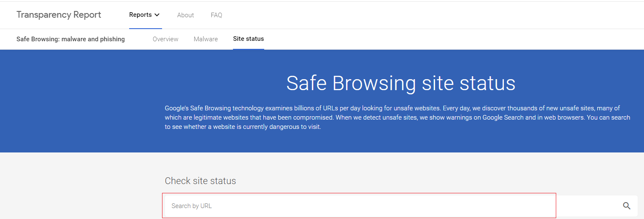
Task: Click the Transparency Report logo title
Action: [x=59, y=15]
